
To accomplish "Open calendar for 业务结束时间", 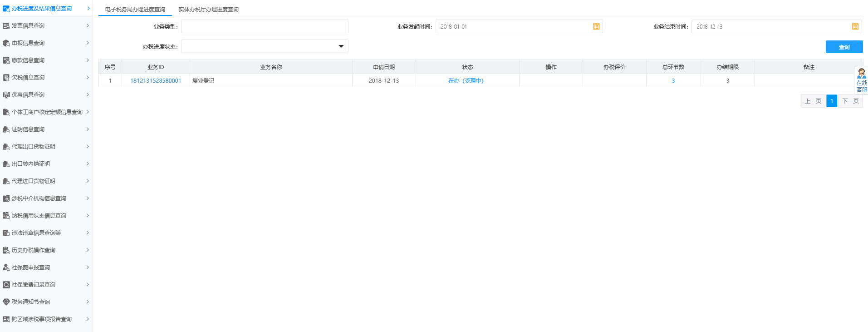I will click(x=855, y=27).
